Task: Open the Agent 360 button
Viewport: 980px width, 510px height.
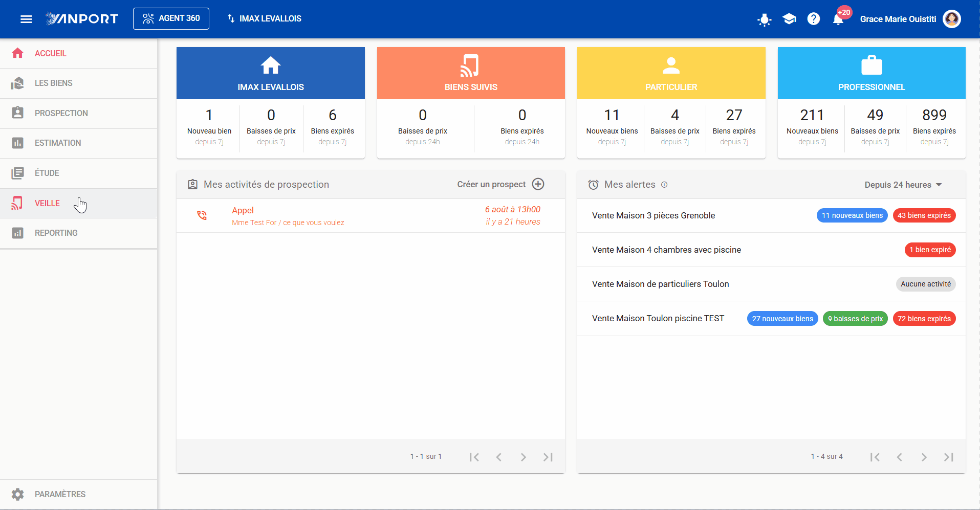Action: coord(171,18)
